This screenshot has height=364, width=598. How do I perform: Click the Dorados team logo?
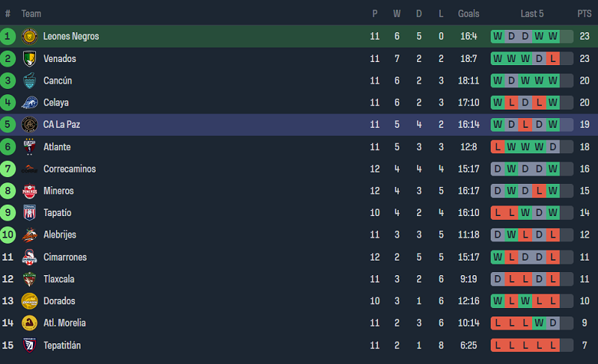pyautogui.click(x=30, y=301)
